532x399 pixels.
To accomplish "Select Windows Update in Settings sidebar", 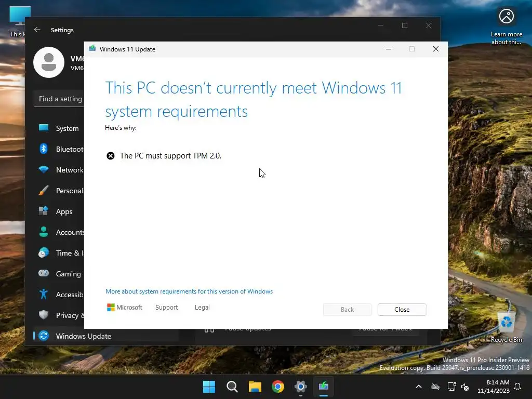I will coord(106,336).
